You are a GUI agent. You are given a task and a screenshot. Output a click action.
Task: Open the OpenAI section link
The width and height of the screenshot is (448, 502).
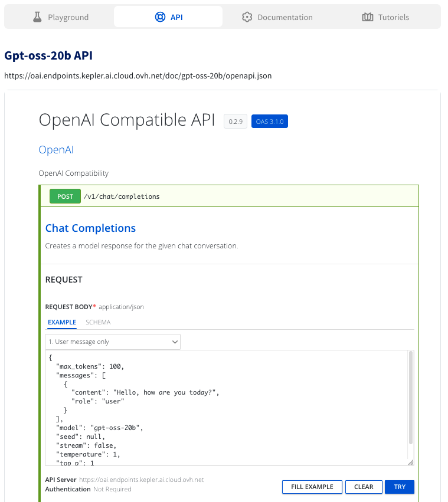pyautogui.click(x=56, y=149)
